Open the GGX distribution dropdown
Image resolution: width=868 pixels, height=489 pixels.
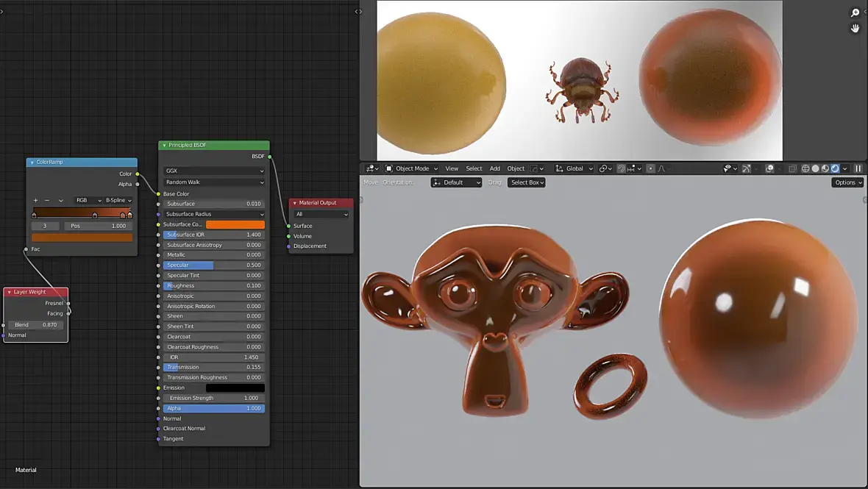(x=213, y=171)
